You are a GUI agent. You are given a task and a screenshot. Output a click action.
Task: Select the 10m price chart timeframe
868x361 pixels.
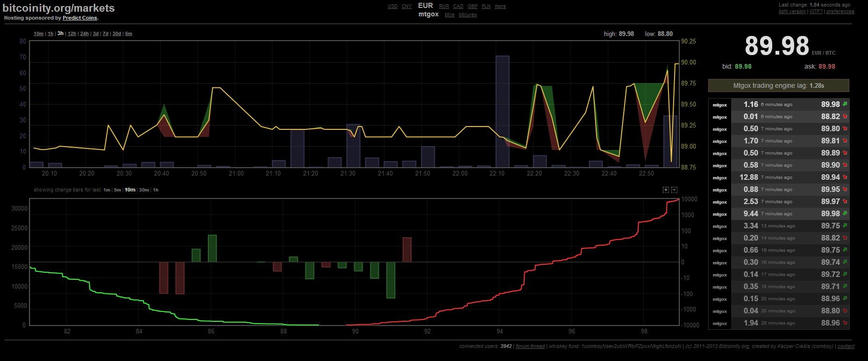click(38, 34)
